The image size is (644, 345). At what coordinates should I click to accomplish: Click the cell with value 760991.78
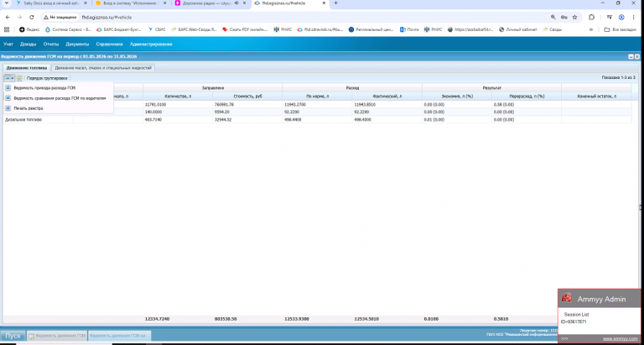(x=247, y=104)
